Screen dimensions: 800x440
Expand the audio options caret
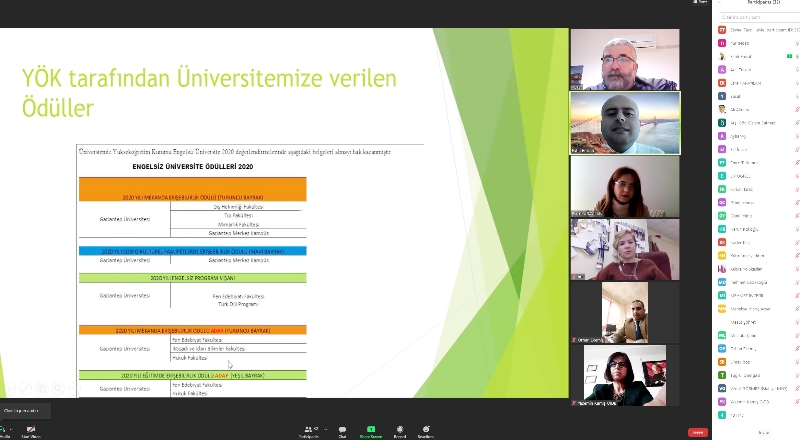tap(11, 429)
